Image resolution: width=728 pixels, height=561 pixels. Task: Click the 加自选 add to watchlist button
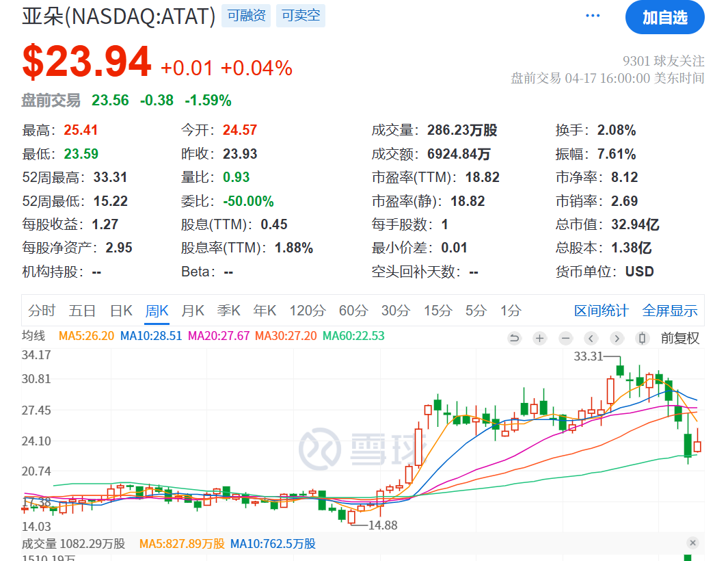(664, 17)
